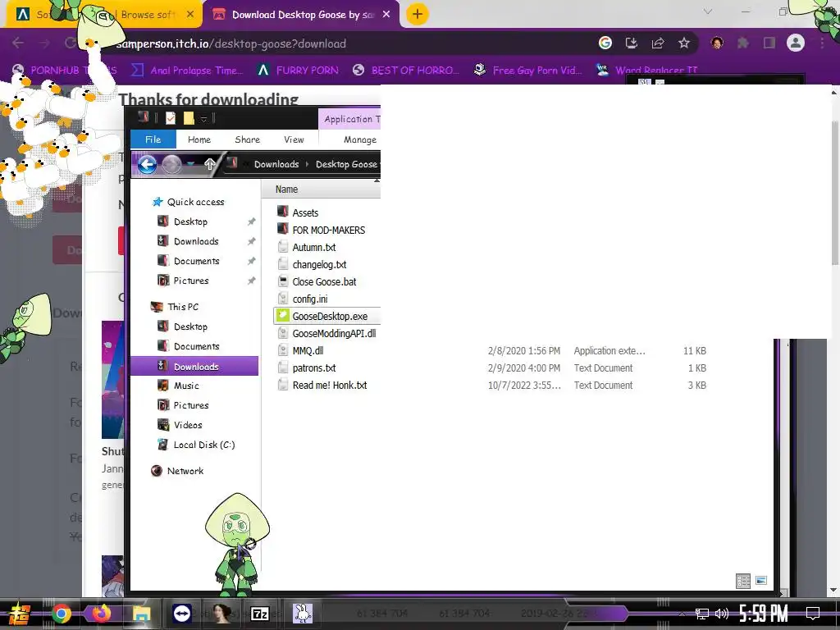Screen dimensions: 840x630
Task: Click Desktop Goose in the breadcrumb path
Action: [x=346, y=164]
